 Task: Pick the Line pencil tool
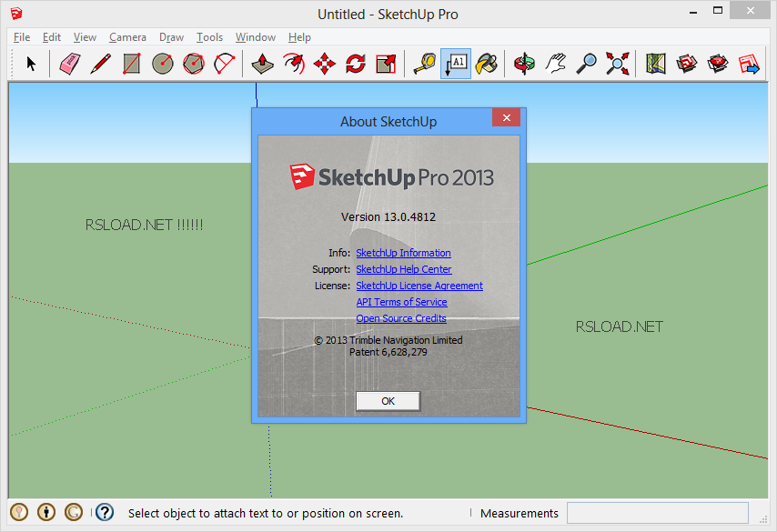(101, 64)
